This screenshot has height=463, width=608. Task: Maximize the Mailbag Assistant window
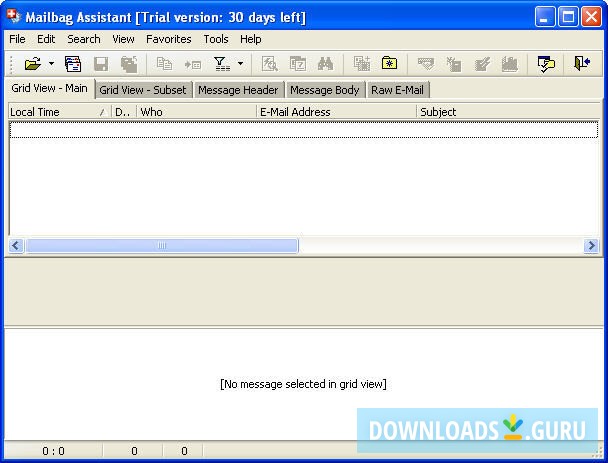[x=568, y=17]
